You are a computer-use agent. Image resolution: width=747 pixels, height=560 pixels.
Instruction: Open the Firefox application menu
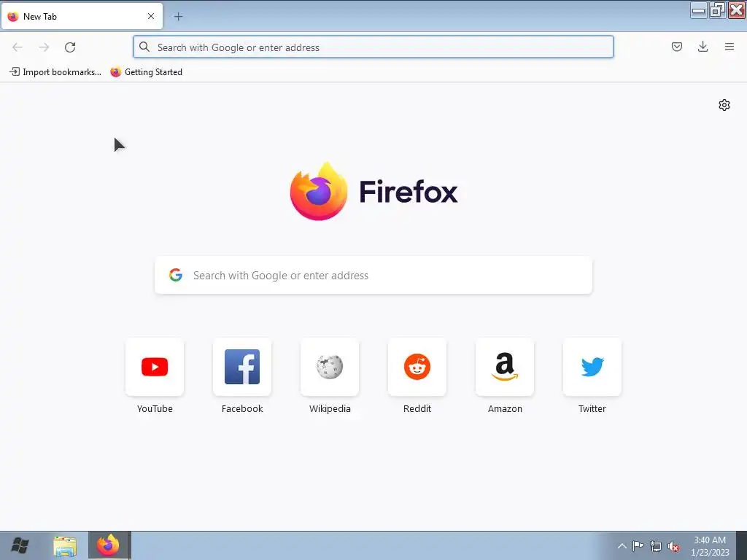click(729, 47)
